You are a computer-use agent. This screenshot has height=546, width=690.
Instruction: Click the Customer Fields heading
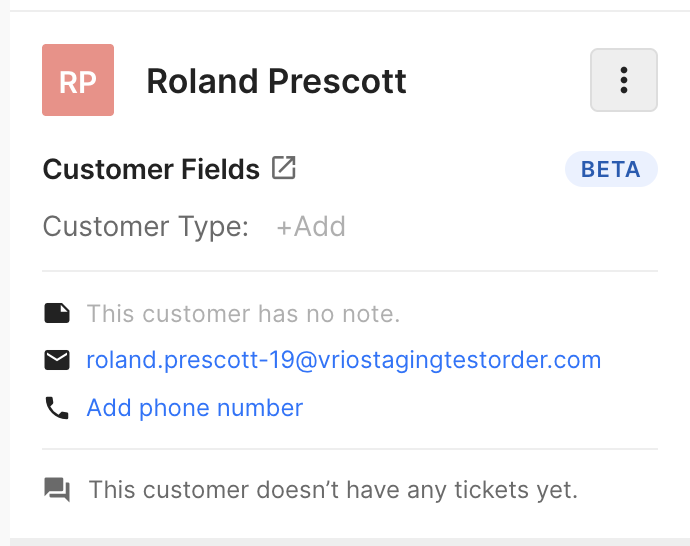click(151, 169)
